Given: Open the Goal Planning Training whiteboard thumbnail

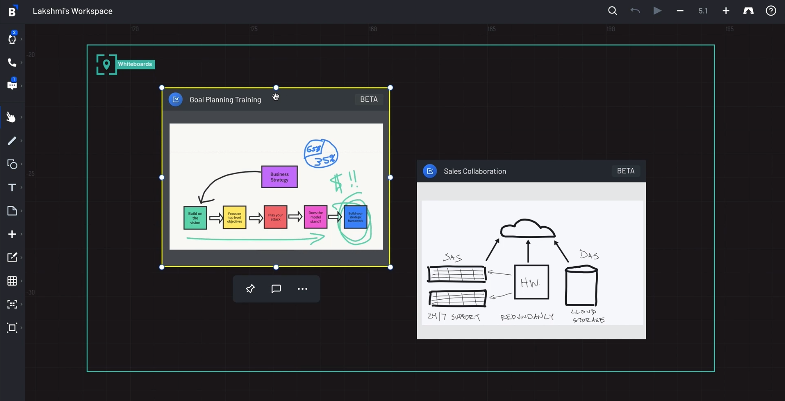Looking at the screenshot, I should [276, 186].
